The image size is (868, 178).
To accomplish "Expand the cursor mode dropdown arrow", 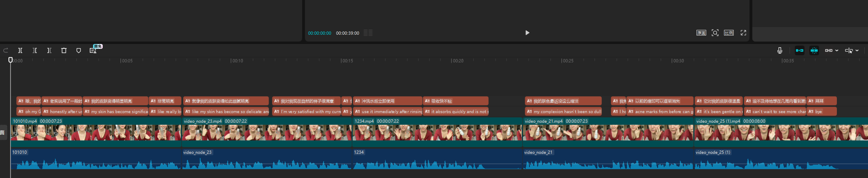I will pos(857,51).
